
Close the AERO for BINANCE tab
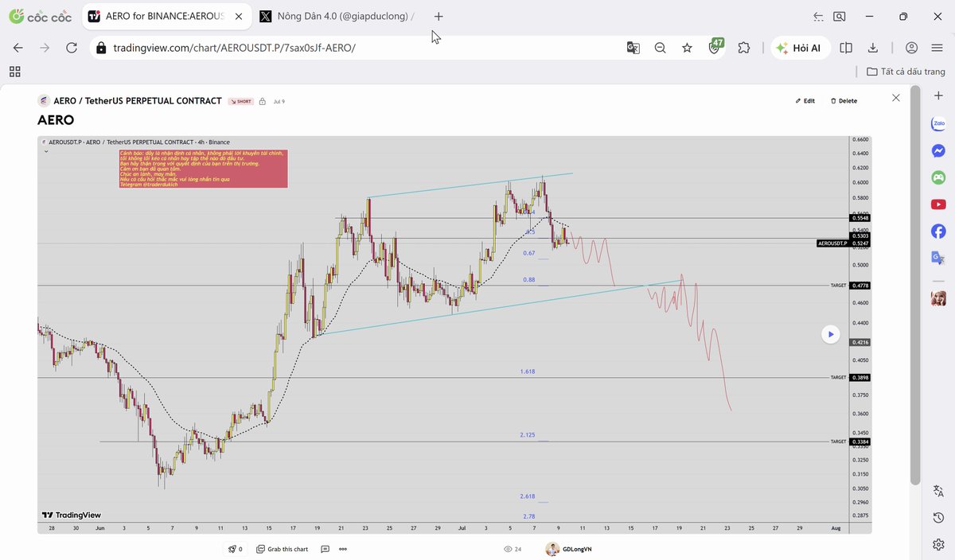(x=239, y=16)
